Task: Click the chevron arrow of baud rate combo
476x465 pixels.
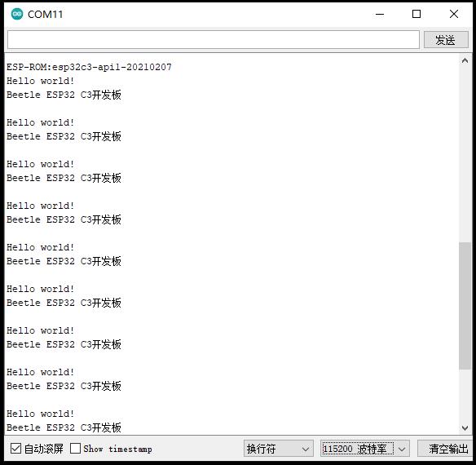Action: point(402,449)
